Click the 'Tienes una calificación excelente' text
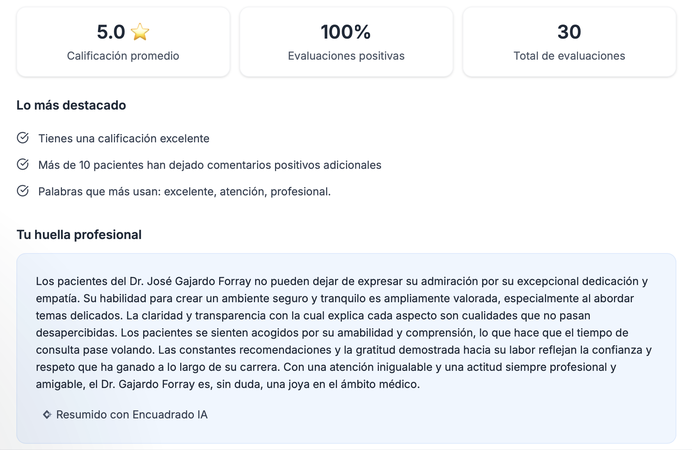 124,138
